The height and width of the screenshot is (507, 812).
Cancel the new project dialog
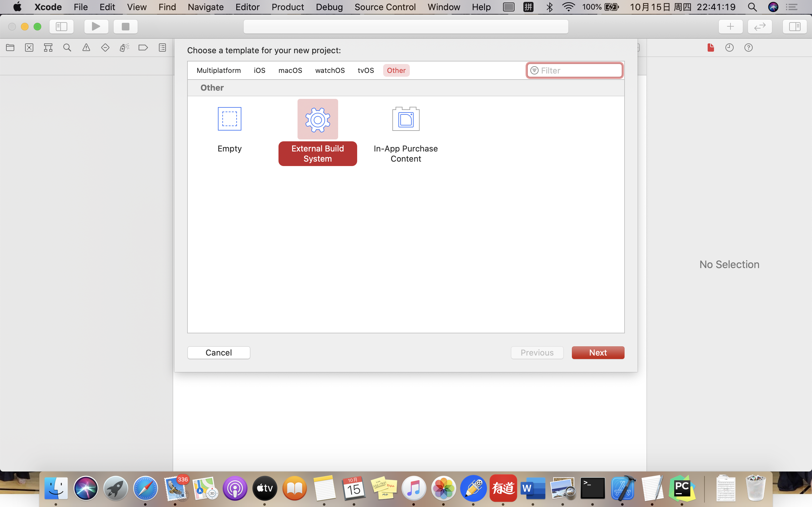pos(219,352)
